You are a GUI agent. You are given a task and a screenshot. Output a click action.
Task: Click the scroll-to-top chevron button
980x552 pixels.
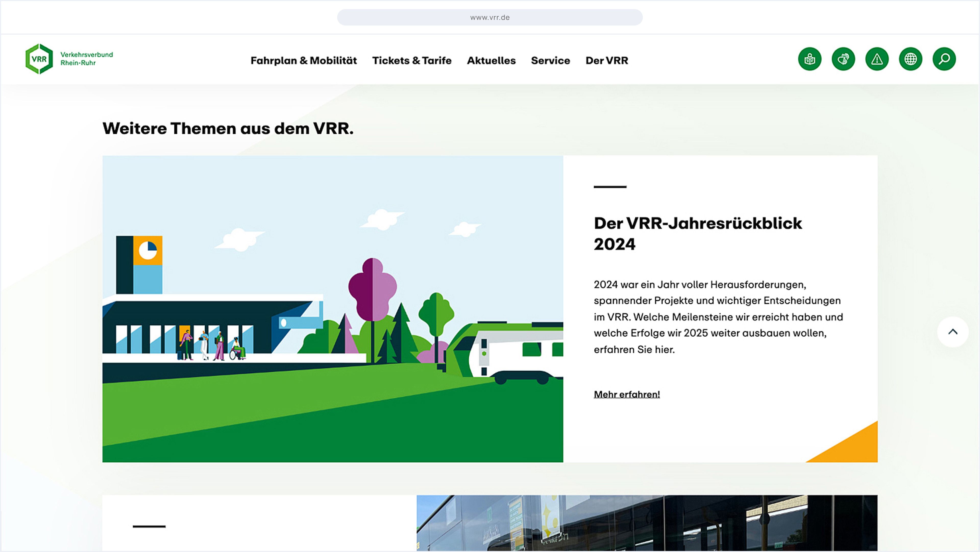click(953, 332)
